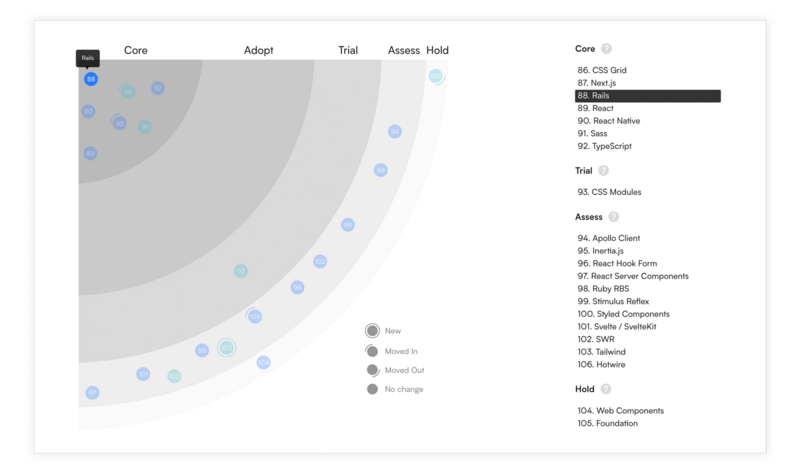Select '94. Apollo Client' in the list
Screen dimensions: 800x473
pyautogui.click(x=609, y=238)
